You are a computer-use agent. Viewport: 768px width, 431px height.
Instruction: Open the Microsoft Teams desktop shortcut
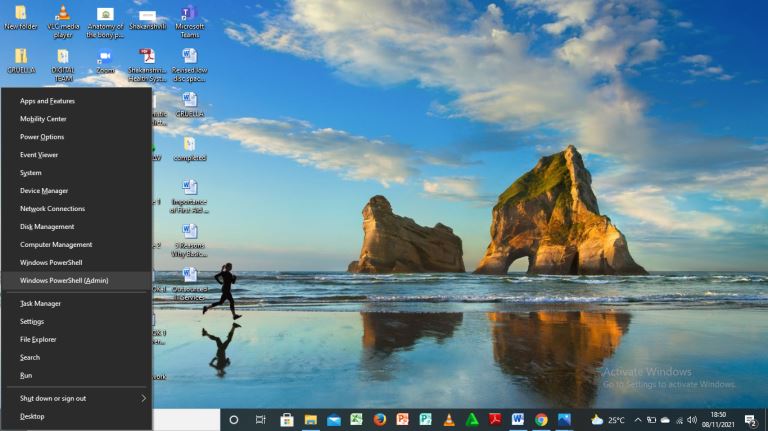[x=190, y=22]
